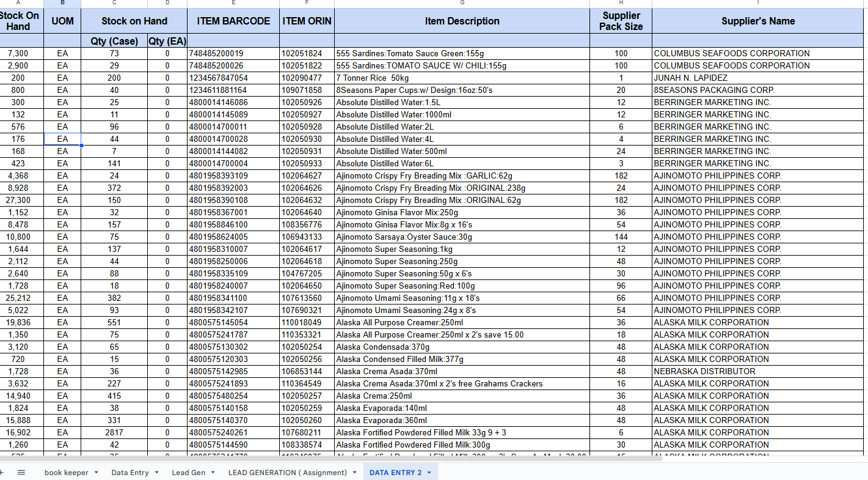Expand LEAD GENERATION ( Assignment) tab menu arrow
Screen dimensions: 868x480
354,473
